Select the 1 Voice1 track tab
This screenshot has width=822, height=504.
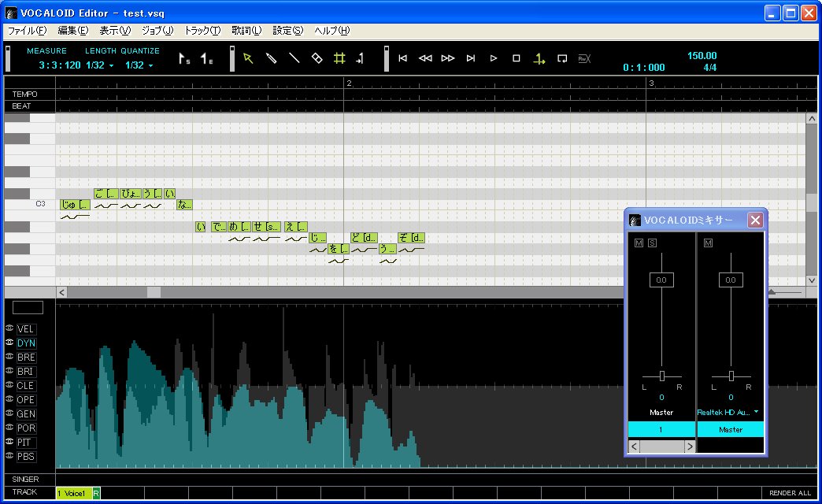(74, 493)
